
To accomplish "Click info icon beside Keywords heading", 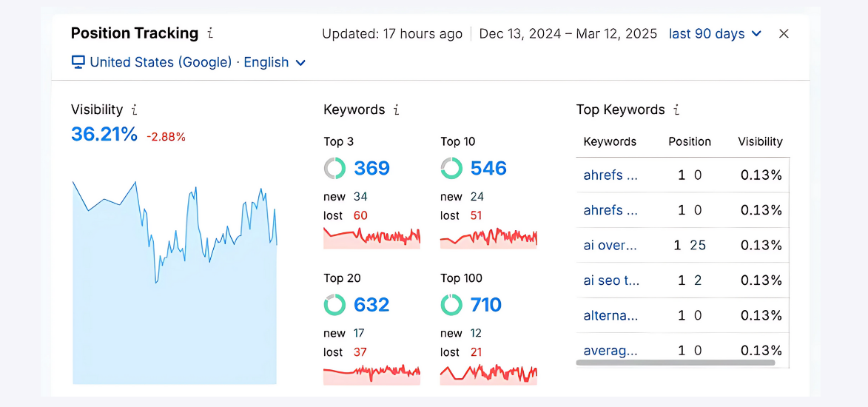I will point(397,110).
